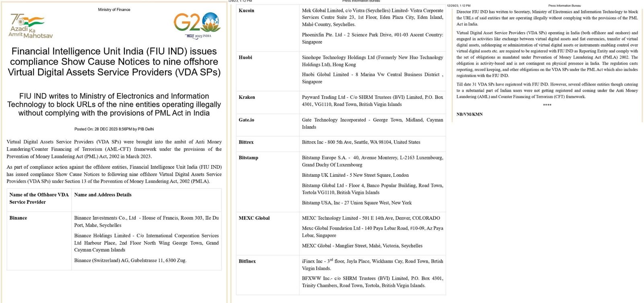Click 'Gate Technology Incorporated' address entry
Screen dimensions: 644x303
coord(373,123)
